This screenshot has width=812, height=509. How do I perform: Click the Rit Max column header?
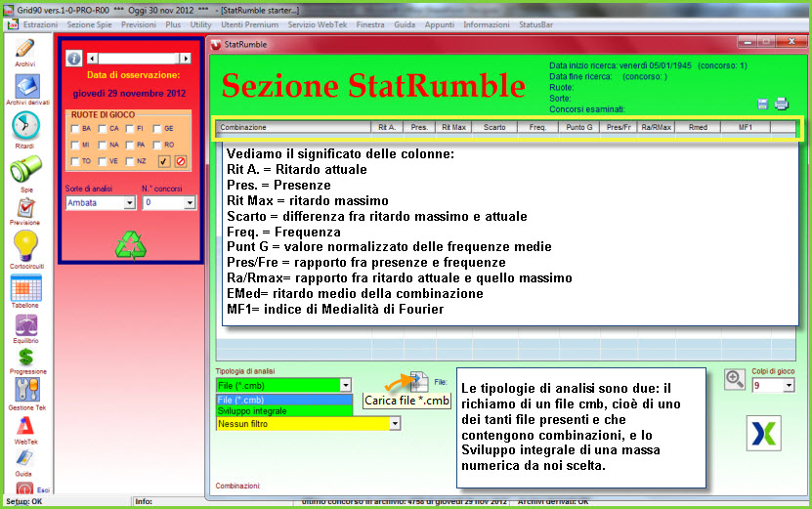tap(454, 127)
